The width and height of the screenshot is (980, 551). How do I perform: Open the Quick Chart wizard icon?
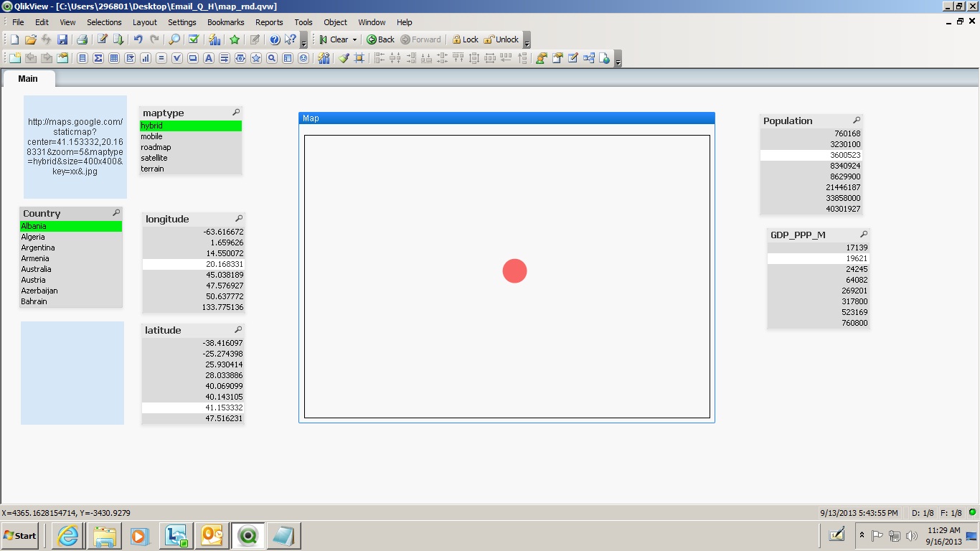coord(214,39)
